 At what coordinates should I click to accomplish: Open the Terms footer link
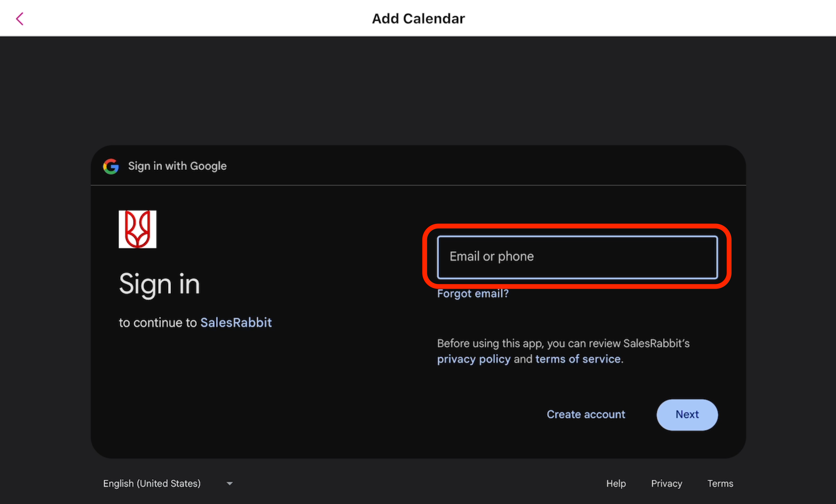(x=720, y=483)
